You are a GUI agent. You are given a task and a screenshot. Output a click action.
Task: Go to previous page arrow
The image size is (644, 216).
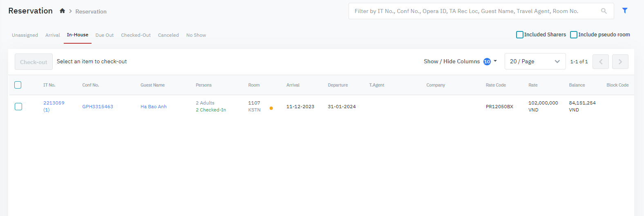coord(601,62)
